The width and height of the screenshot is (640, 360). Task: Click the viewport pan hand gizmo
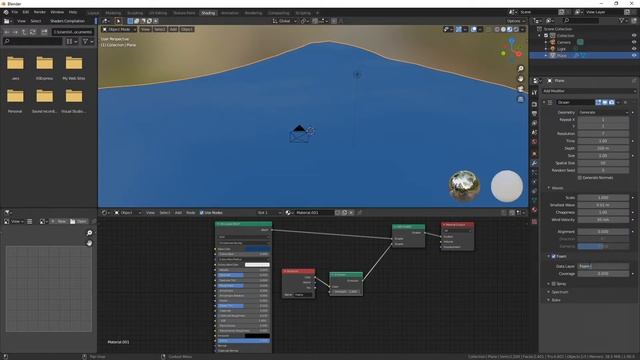[520, 78]
